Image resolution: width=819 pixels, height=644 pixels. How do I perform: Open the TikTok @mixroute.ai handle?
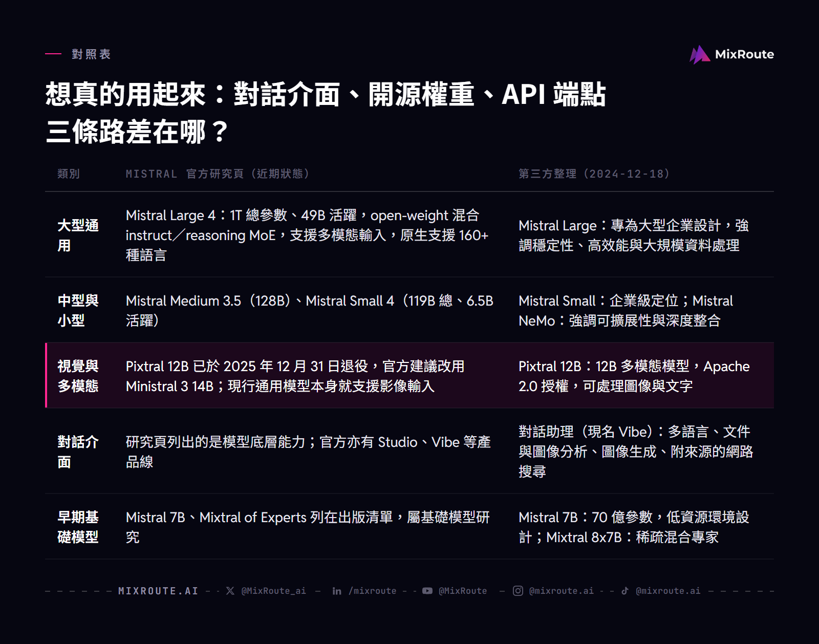[668, 591]
